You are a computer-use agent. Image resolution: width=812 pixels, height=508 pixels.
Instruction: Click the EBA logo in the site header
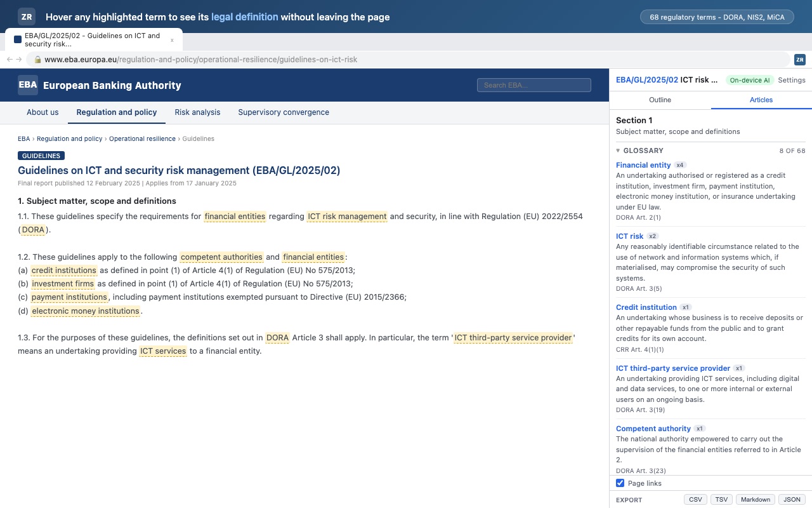pyautogui.click(x=28, y=85)
